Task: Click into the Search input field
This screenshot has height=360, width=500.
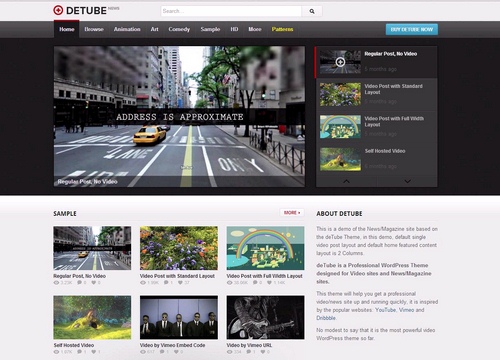Action: point(231,11)
